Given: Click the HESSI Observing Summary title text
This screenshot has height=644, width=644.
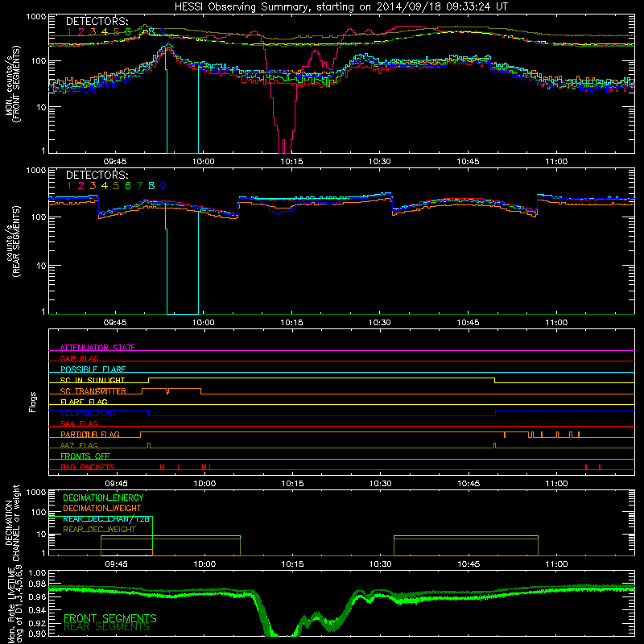Looking at the screenshot, I should [x=341, y=7].
